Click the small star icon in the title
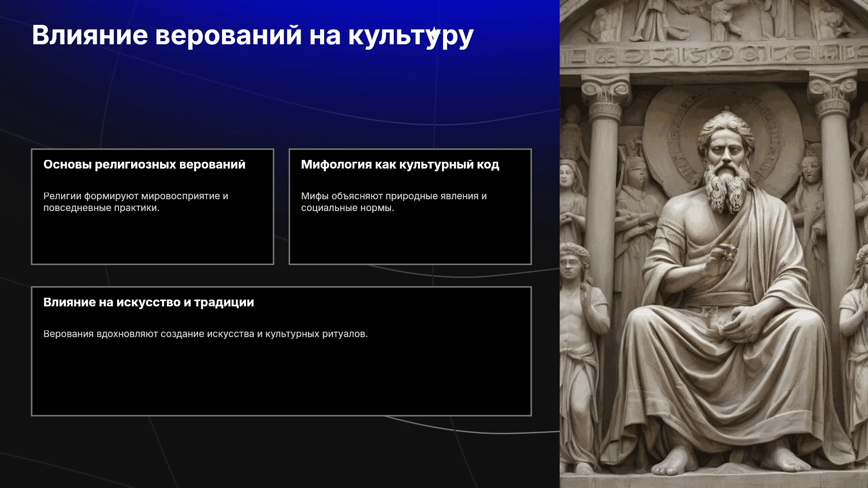Screen dimensions: 868x488 (434, 33)
